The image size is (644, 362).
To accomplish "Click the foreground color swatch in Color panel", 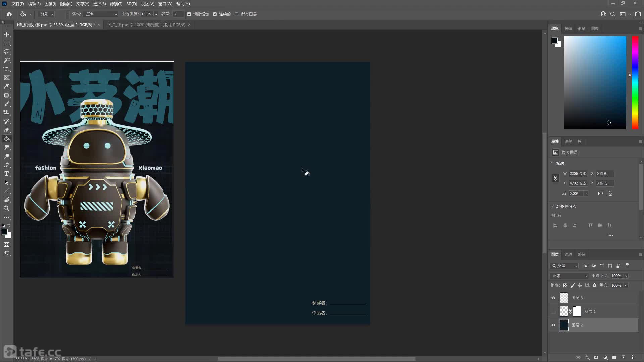I will pyautogui.click(x=554, y=40).
